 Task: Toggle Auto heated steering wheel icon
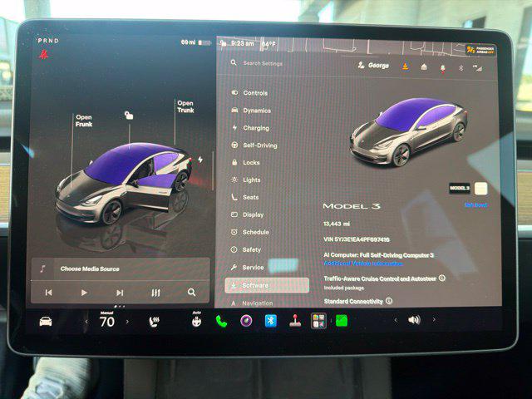tap(197, 319)
